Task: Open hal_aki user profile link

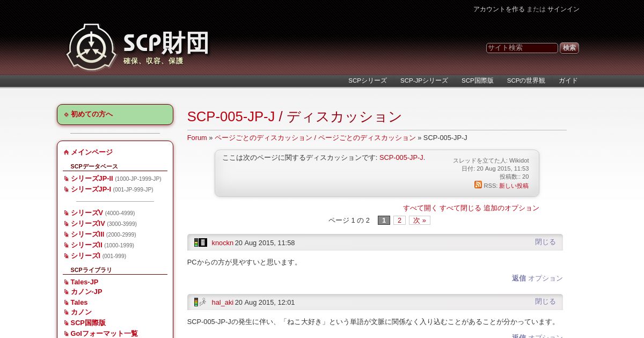Action: click(x=222, y=303)
